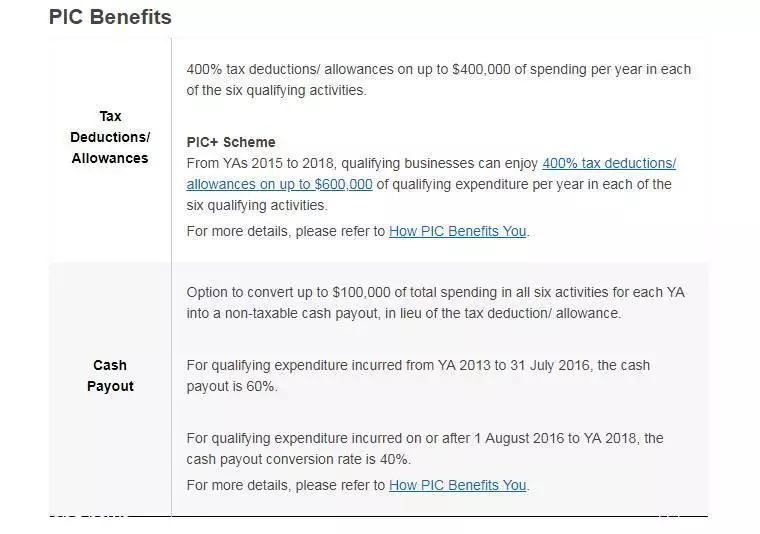Click the $400,000 spending paragraph
This screenshot has width=760, height=534.
[439, 80]
